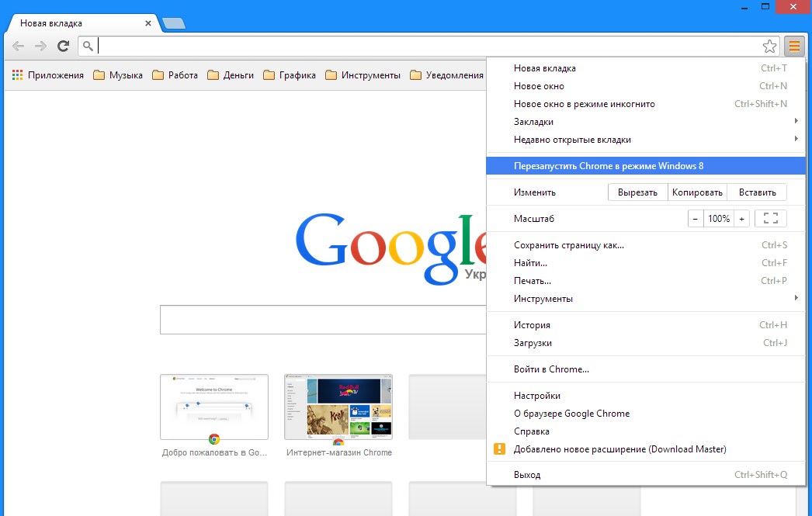Select Выход to quit Chrome
The height and width of the screenshot is (516, 812).
click(646, 475)
